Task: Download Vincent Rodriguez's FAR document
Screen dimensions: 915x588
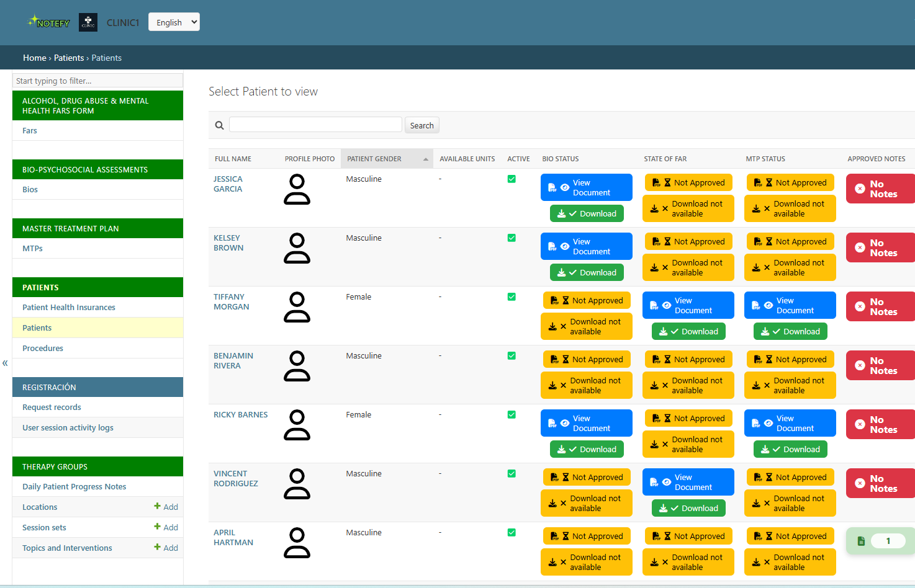Action: pos(688,508)
